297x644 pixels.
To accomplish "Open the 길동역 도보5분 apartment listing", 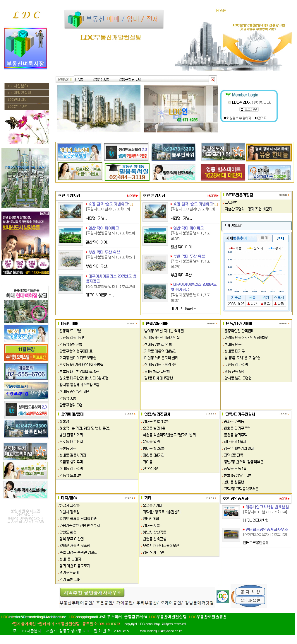I will tap(70, 331).
